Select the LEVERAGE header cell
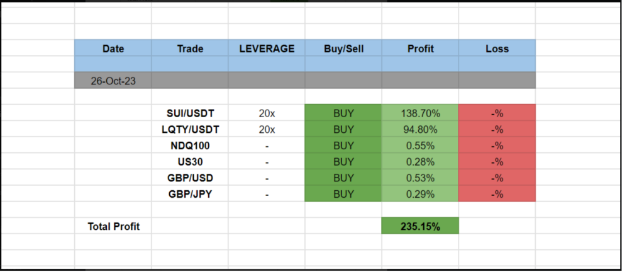The height and width of the screenshot is (274, 644). (267, 49)
